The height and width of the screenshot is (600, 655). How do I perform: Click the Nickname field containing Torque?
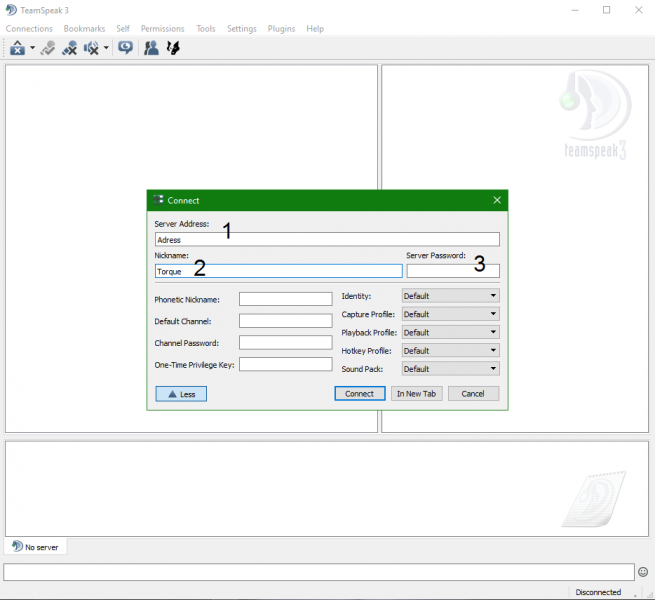tap(279, 271)
